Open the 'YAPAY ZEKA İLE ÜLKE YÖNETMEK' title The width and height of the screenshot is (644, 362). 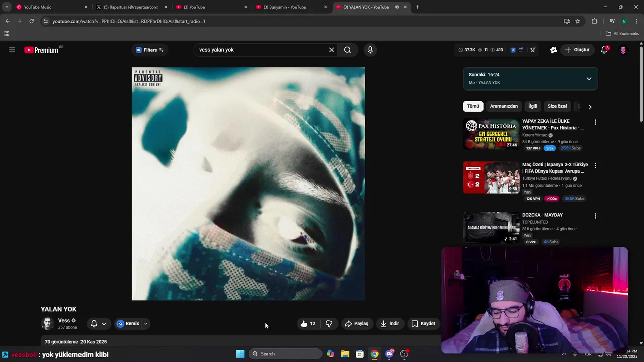click(x=553, y=124)
